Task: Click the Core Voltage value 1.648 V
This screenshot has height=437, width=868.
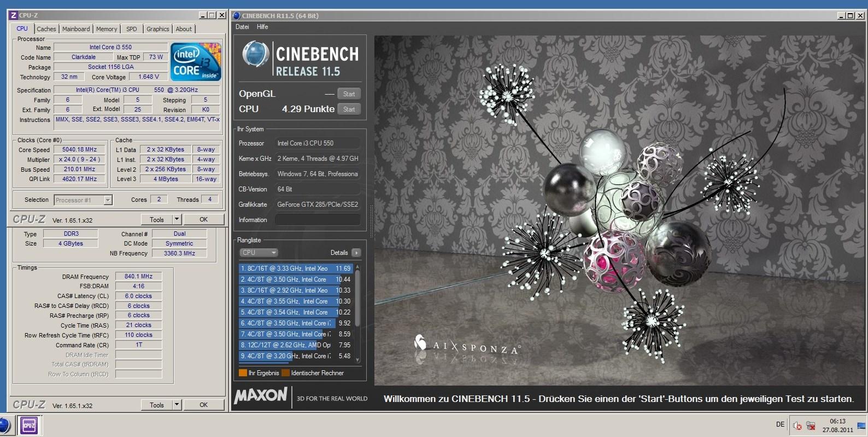Action: pyautogui.click(x=149, y=77)
